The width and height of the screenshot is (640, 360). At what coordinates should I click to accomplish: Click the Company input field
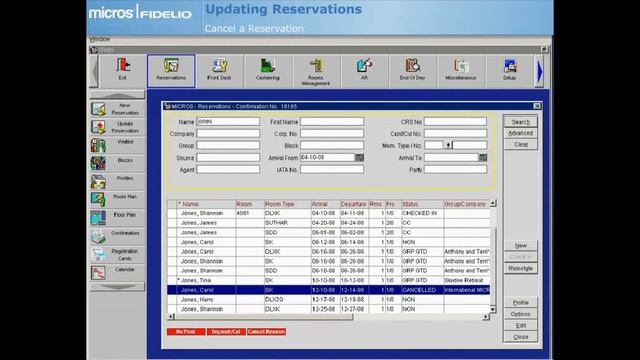228,133
